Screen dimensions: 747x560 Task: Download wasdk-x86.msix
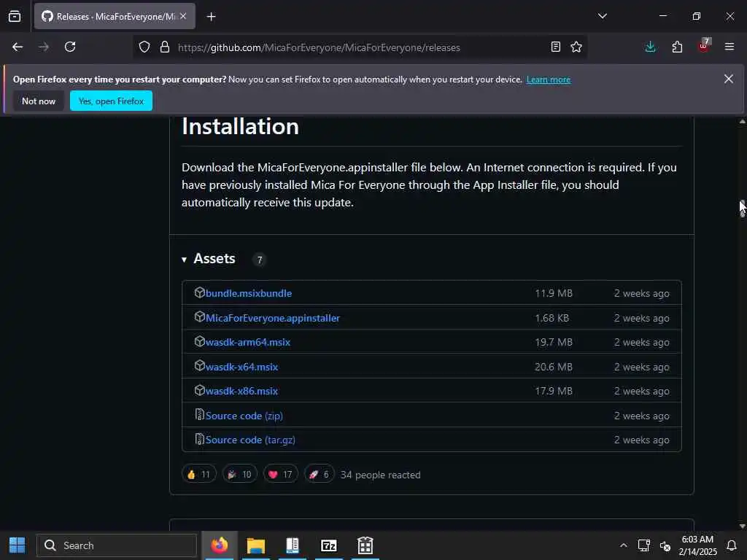point(241,391)
